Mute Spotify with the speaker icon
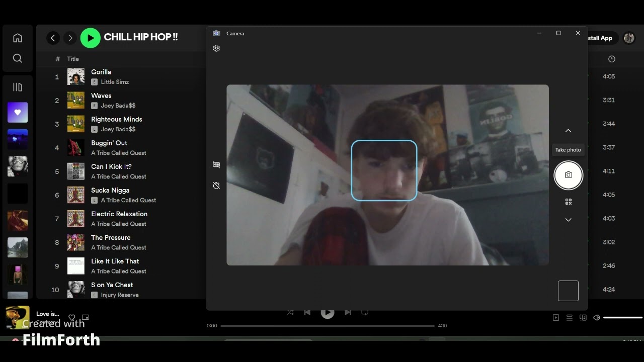The height and width of the screenshot is (362, 644). point(597,318)
